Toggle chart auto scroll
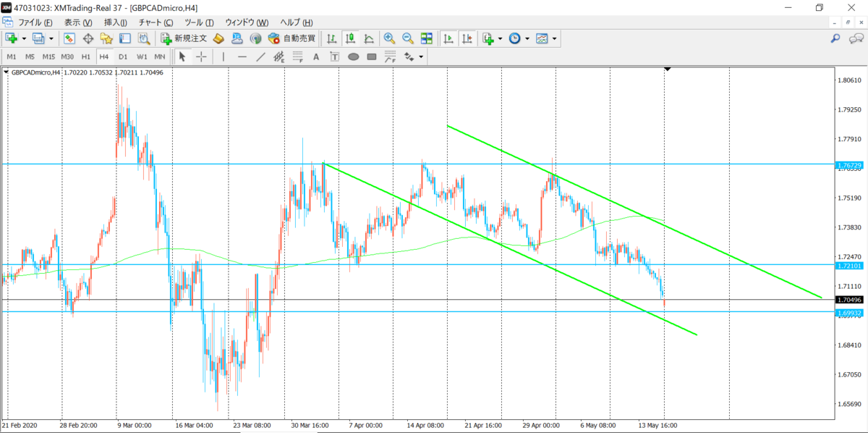 pyautogui.click(x=448, y=38)
